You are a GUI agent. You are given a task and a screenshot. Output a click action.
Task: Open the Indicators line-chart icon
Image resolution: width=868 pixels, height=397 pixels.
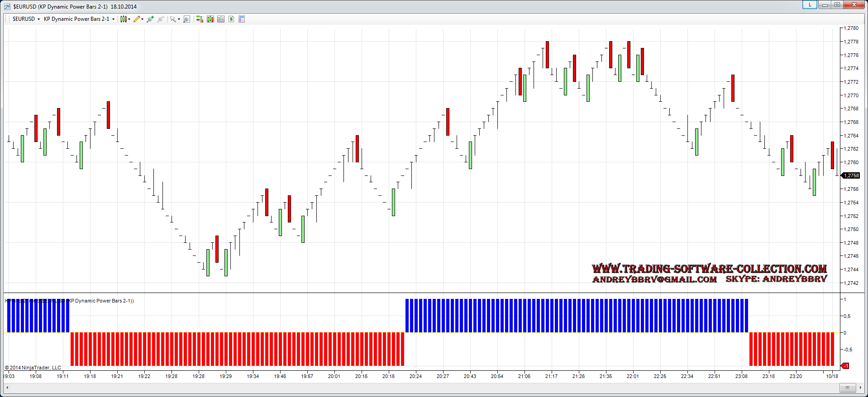pyautogui.click(x=221, y=19)
